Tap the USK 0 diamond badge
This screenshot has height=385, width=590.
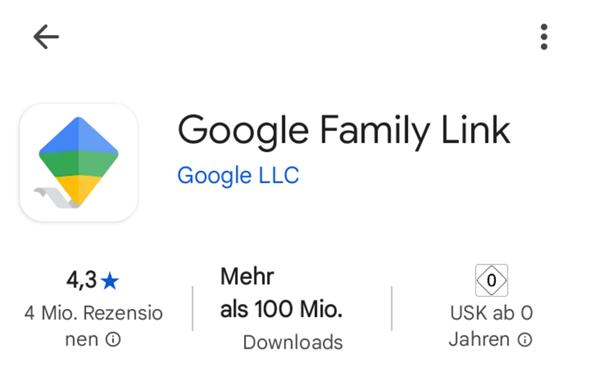coord(491,280)
